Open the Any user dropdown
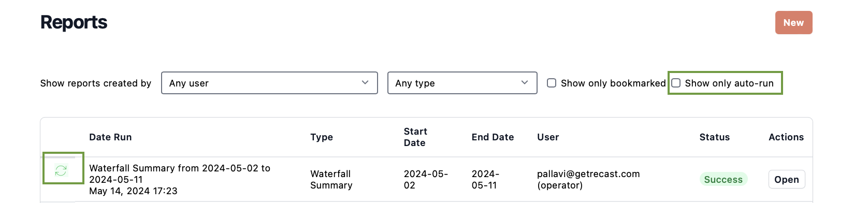This screenshot has width=868, height=203. click(269, 83)
